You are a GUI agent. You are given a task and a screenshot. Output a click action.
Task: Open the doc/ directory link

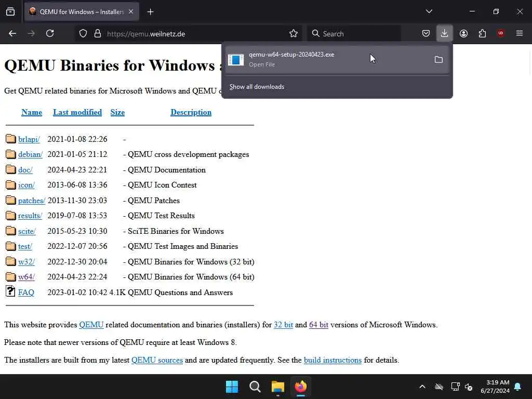(25, 170)
